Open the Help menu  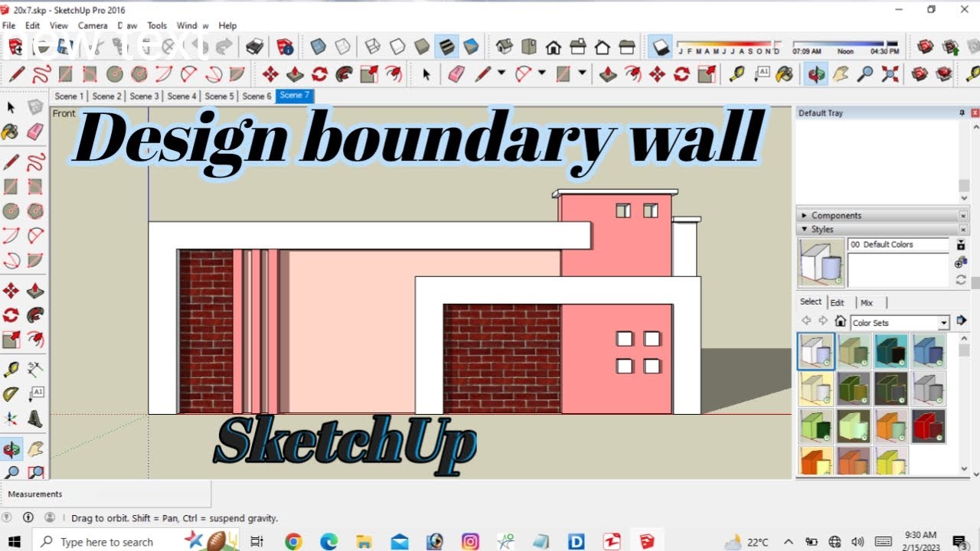click(x=227, y=25)
